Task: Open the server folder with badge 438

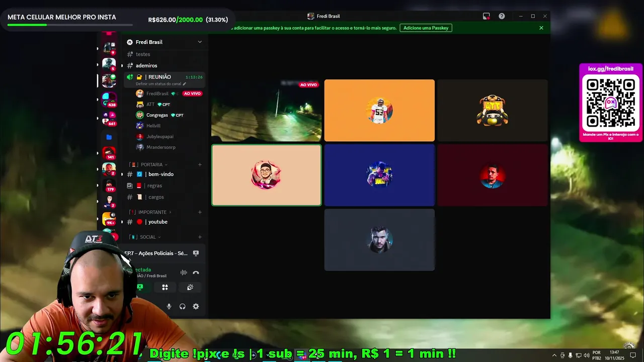Action: coord(109,100)
